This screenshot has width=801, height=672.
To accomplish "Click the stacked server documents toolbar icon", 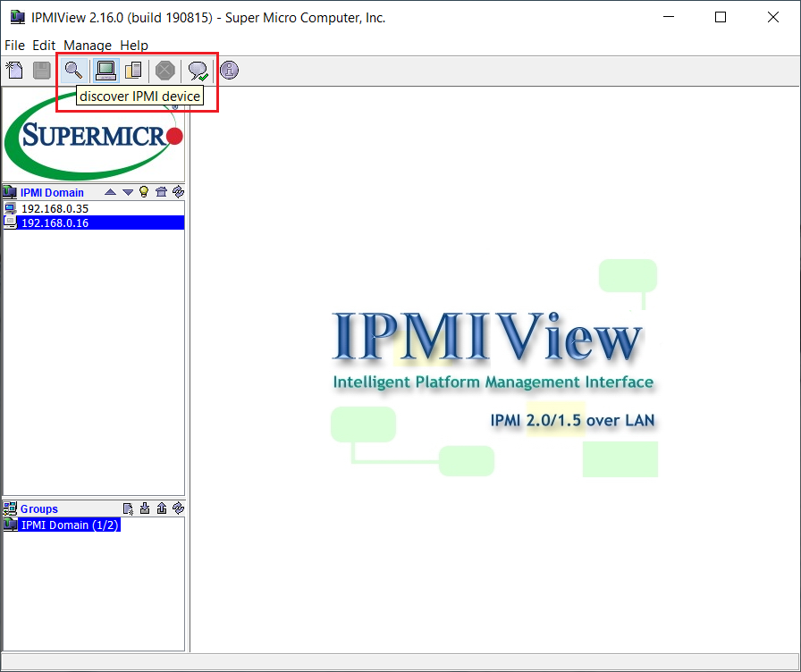I will (133, 70).
